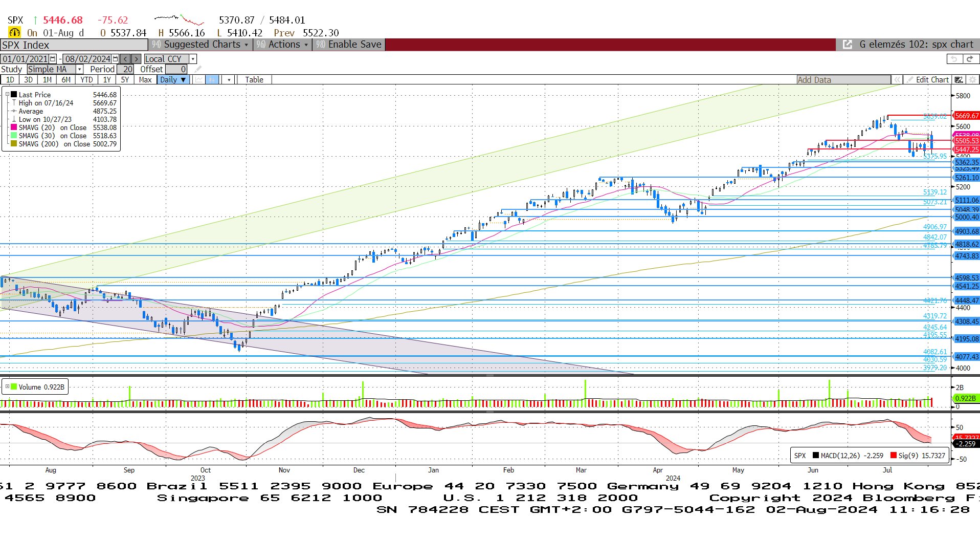Image resolution: width=980 pixels, height=538 pixels.
Task: Click the black Last Price color swatch
Action: pos(14,94)
